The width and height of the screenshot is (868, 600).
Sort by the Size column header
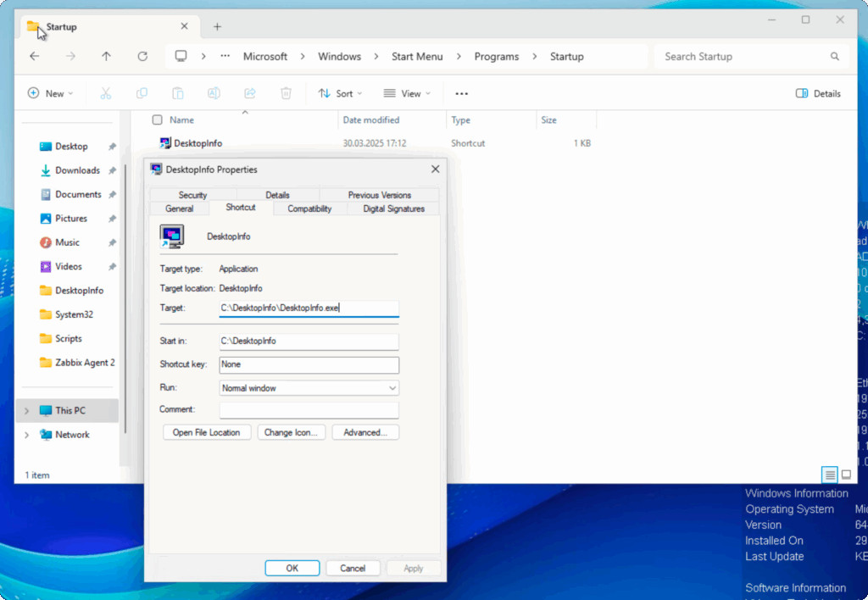pos(566,120)
